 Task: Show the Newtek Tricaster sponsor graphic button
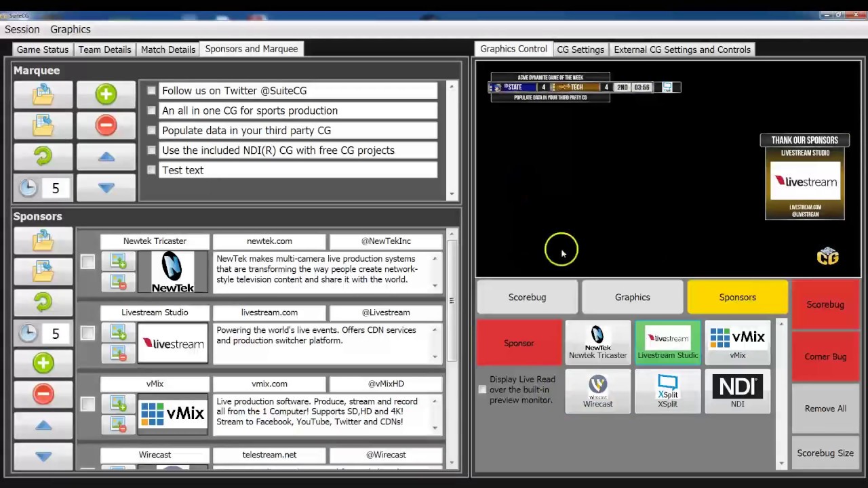pyautogui.click(x=598, y=342)
